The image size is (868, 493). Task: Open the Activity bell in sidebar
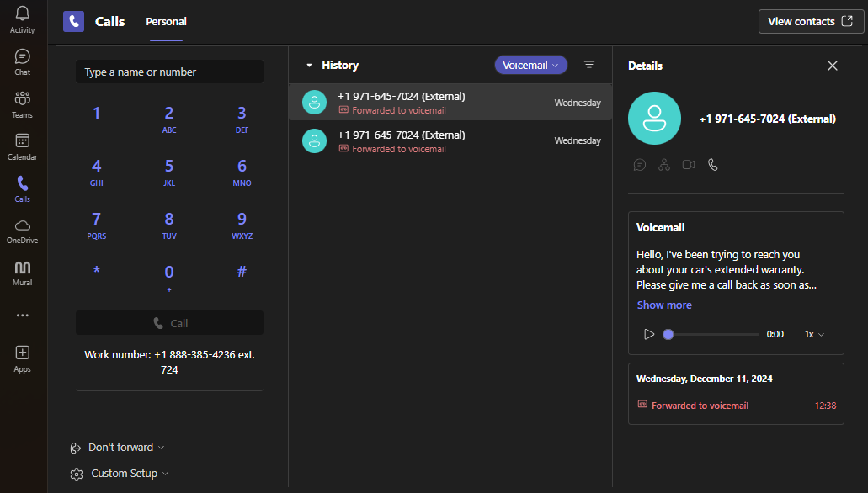coord(22,20)
